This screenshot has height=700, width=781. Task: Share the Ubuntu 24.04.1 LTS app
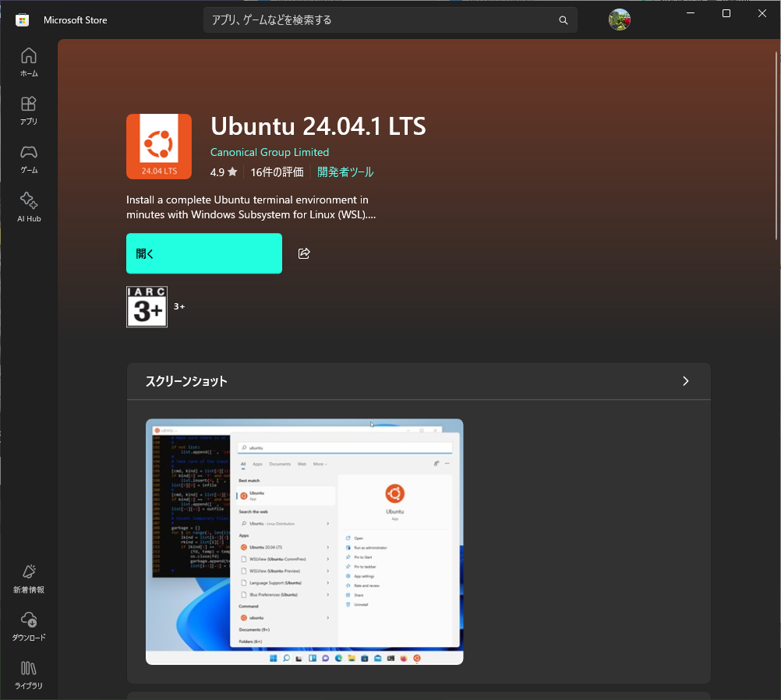[304, 253]
